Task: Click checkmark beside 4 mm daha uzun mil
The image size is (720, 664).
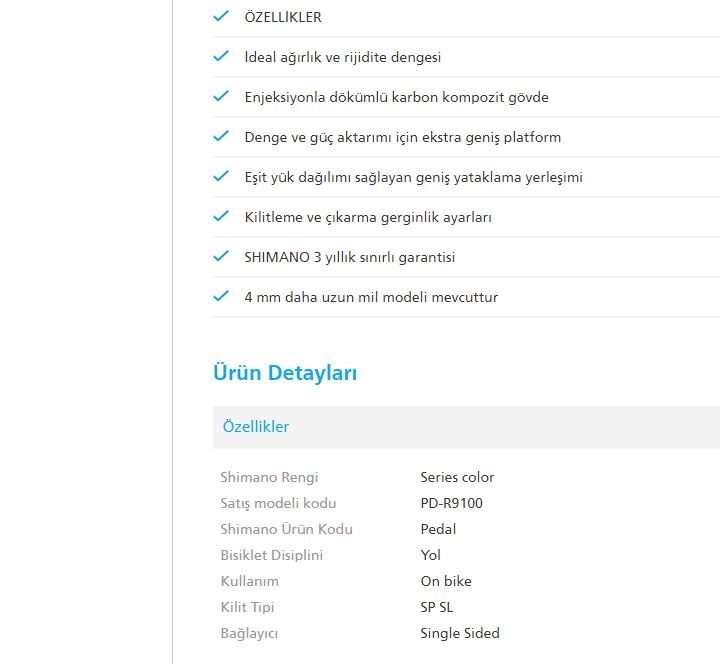Action: click(x=221, y=297)
